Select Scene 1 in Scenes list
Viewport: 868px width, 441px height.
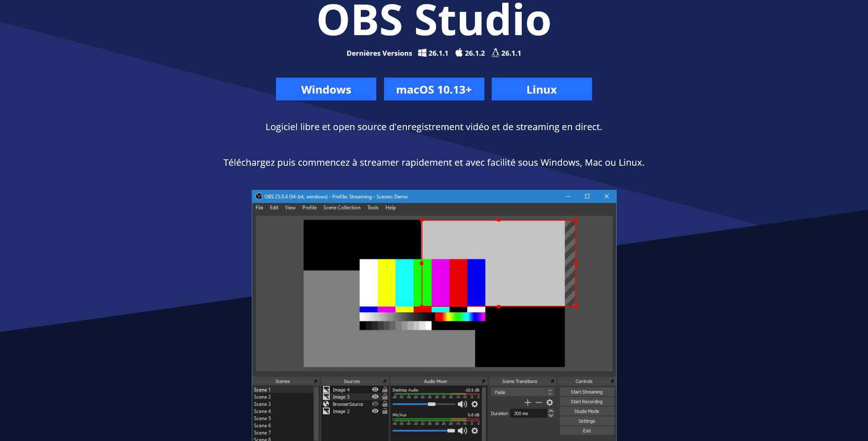pos(283,389)
